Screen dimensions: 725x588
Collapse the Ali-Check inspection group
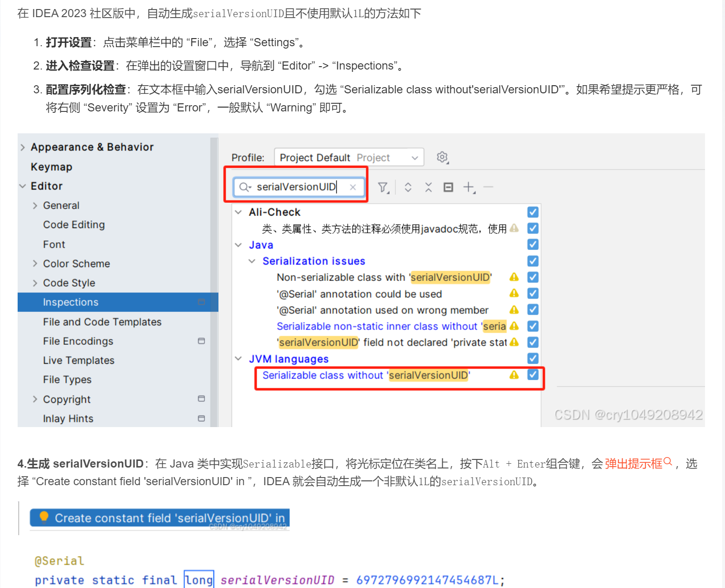click(x=239, y=212)
